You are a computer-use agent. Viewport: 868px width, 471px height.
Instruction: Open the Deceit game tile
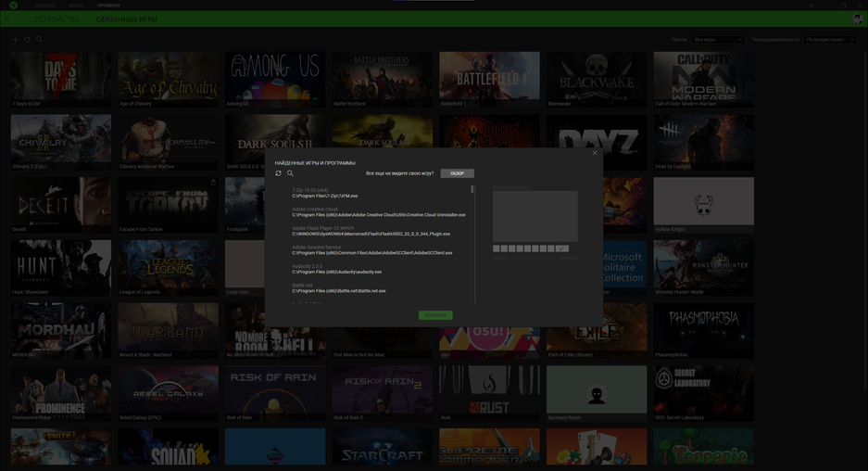tap(61, 205)
